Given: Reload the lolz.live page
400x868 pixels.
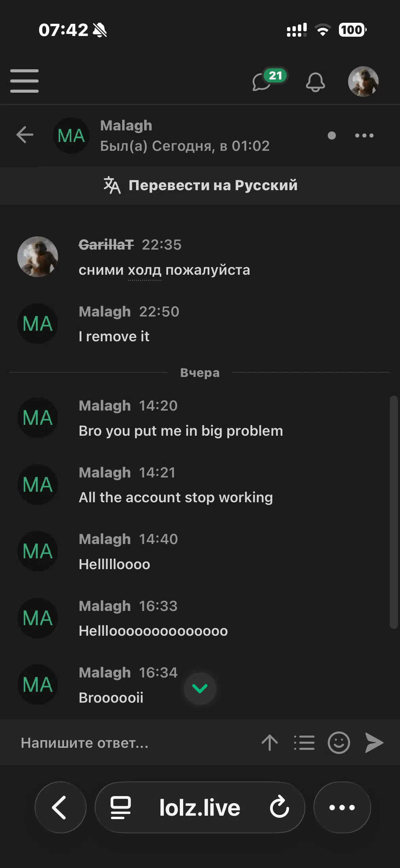Looking at the screenshot, I should pyautogui.click(x=280, y=807).
